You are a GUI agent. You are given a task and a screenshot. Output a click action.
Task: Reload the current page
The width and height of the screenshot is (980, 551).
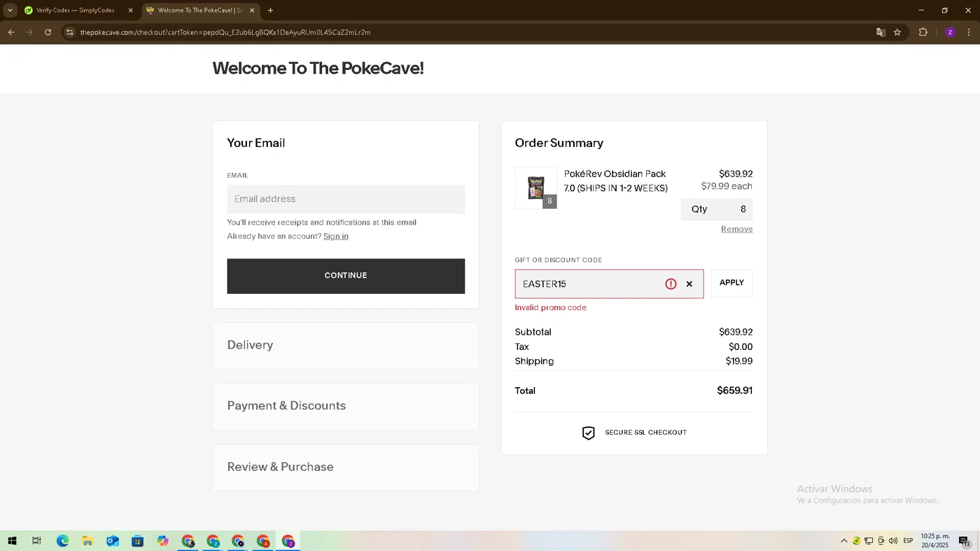tap(48, 32)
